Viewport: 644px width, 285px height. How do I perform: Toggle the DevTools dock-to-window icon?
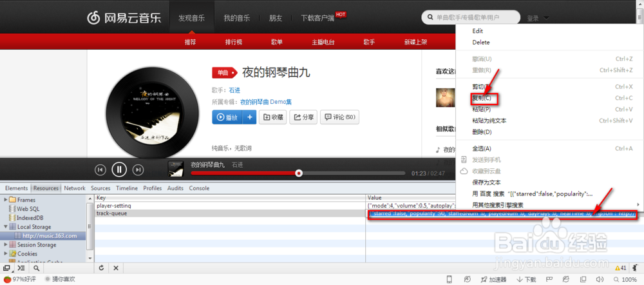[6, 268]
